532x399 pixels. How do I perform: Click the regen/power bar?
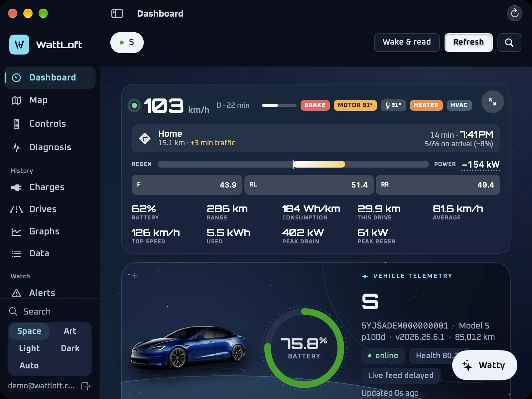click(293, 164)
